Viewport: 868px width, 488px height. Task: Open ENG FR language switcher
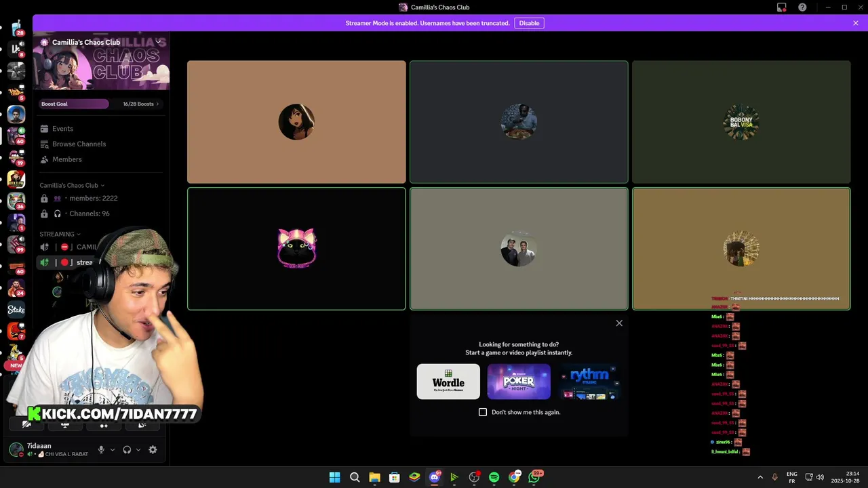[792, 477]
